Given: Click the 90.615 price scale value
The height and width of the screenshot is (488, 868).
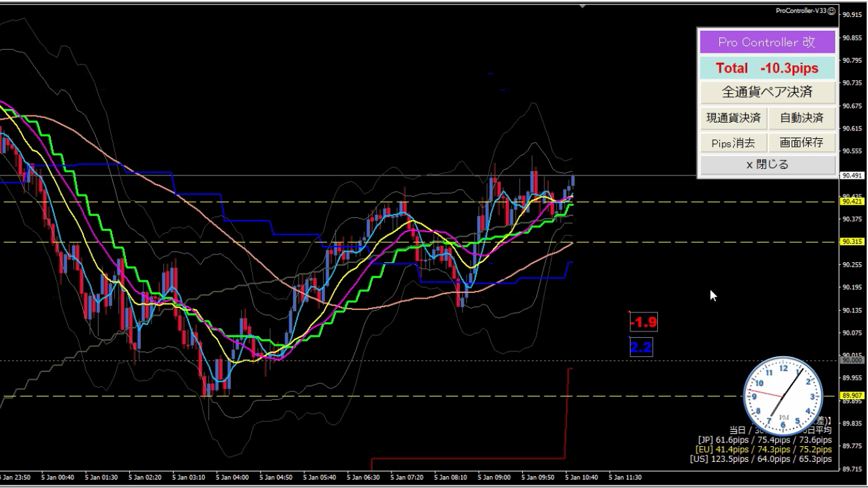Looking at the screenshot, I should (851, 129).
